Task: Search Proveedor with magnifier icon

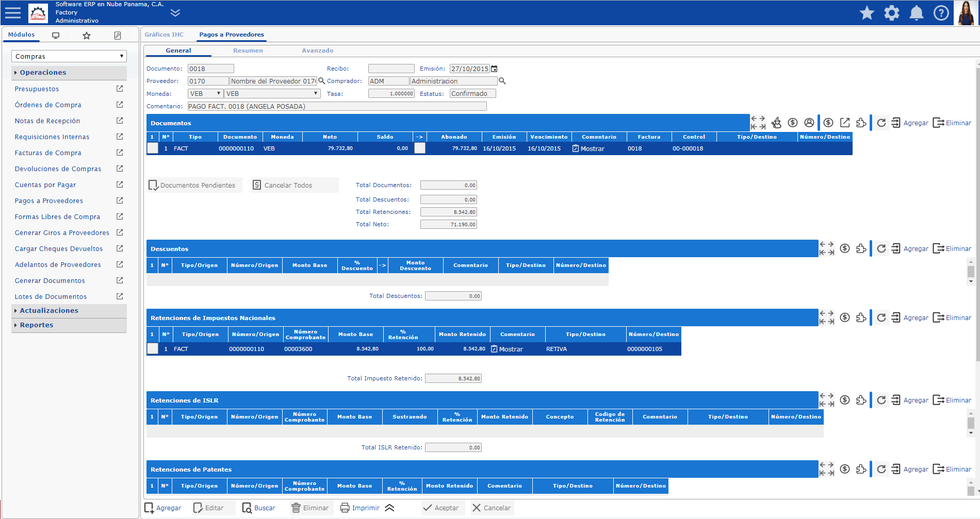Action: pyautogui.click(x=322, y=81)
